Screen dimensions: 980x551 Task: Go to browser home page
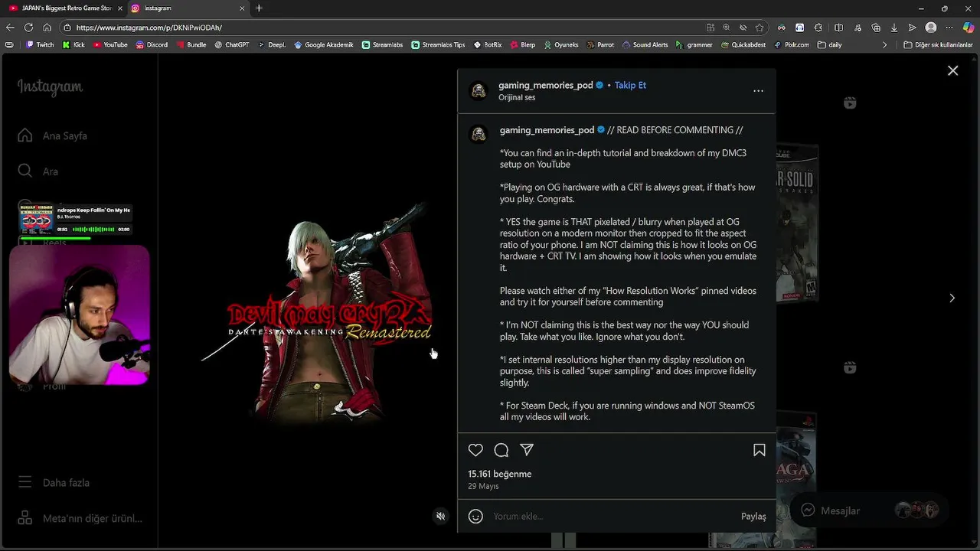tap(47, 28)
